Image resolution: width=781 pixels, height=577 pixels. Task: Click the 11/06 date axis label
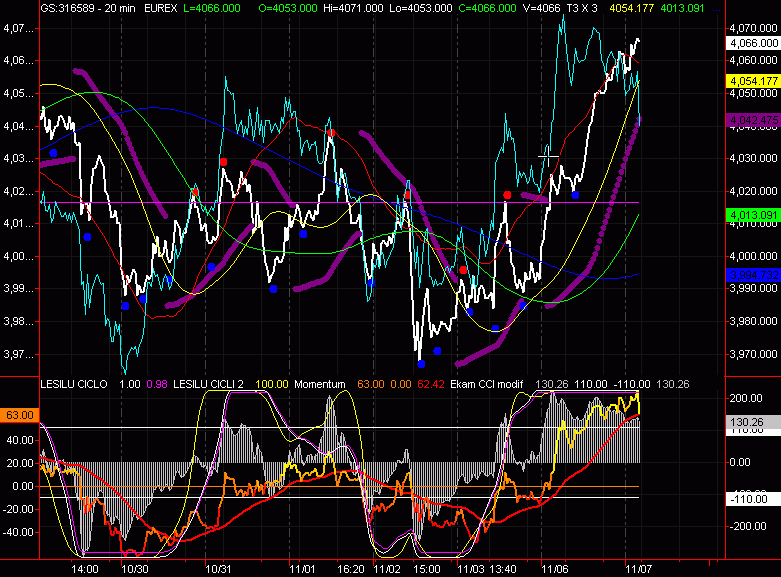coord(555,569)
